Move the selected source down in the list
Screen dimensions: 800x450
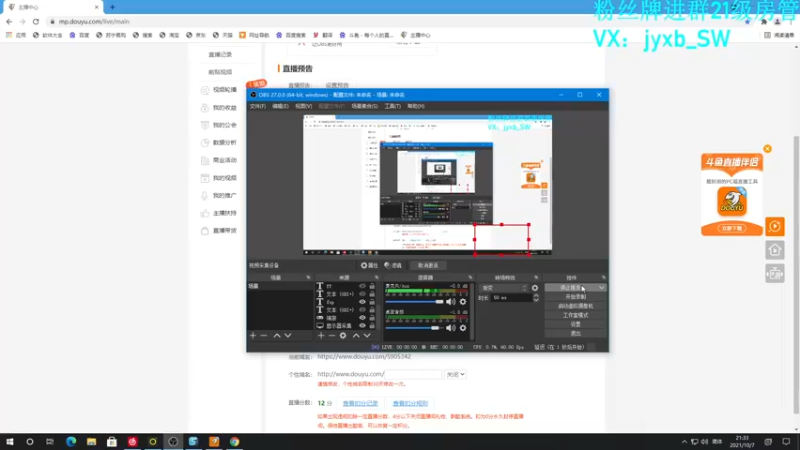click(367, 336)
